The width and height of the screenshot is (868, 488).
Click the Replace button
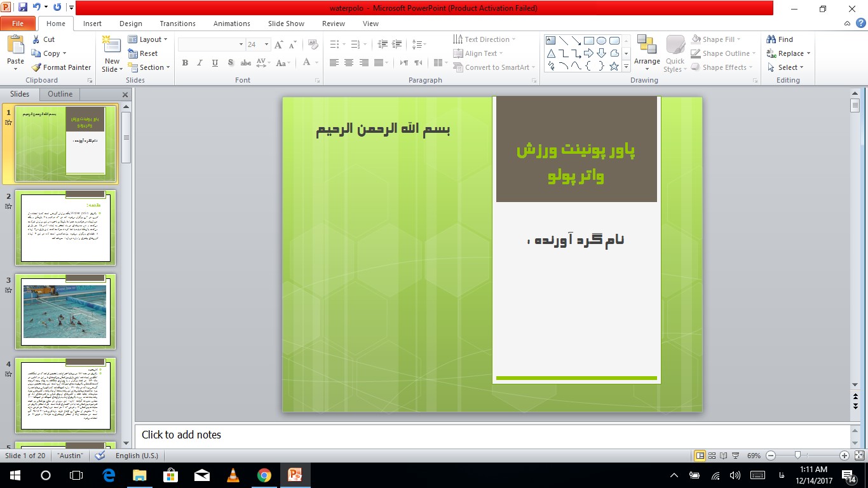coord(789,53)
